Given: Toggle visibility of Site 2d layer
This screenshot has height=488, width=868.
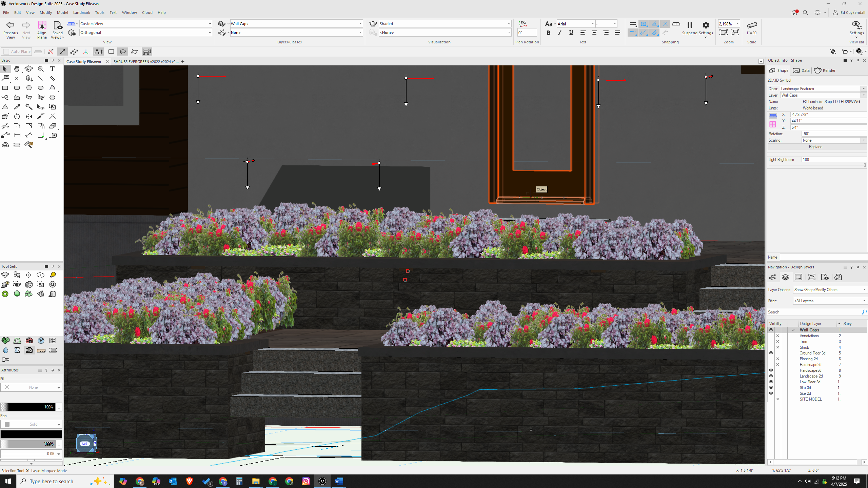Looking at the screenshot, I should 771,393.
